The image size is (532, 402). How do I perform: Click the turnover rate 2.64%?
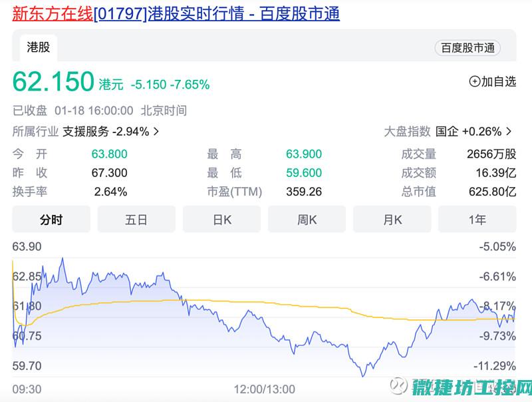110,192
